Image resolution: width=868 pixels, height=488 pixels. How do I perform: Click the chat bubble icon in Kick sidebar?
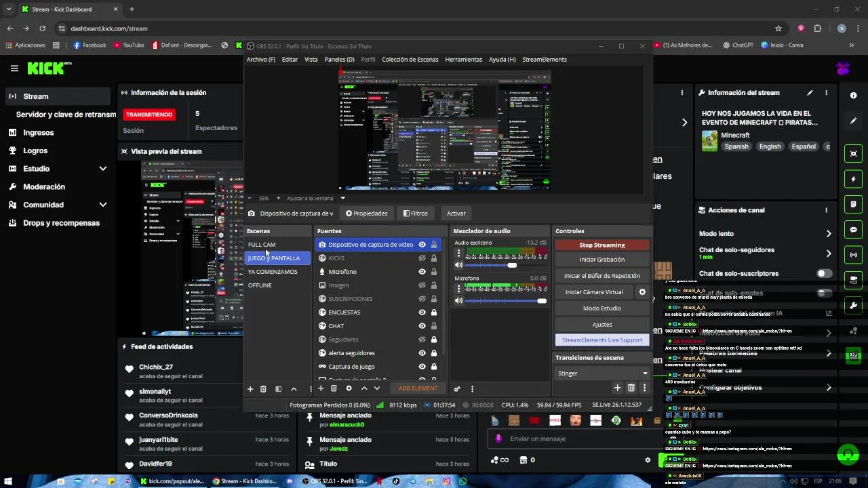click(853, 230)
